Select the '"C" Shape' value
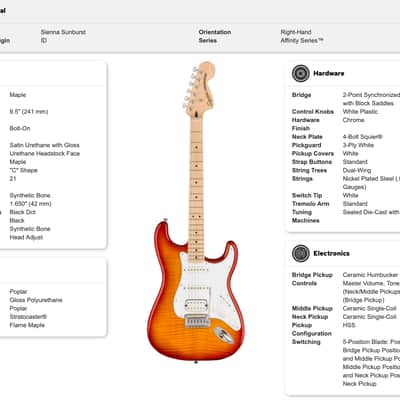The image size is (400, 400). point(23,170)
